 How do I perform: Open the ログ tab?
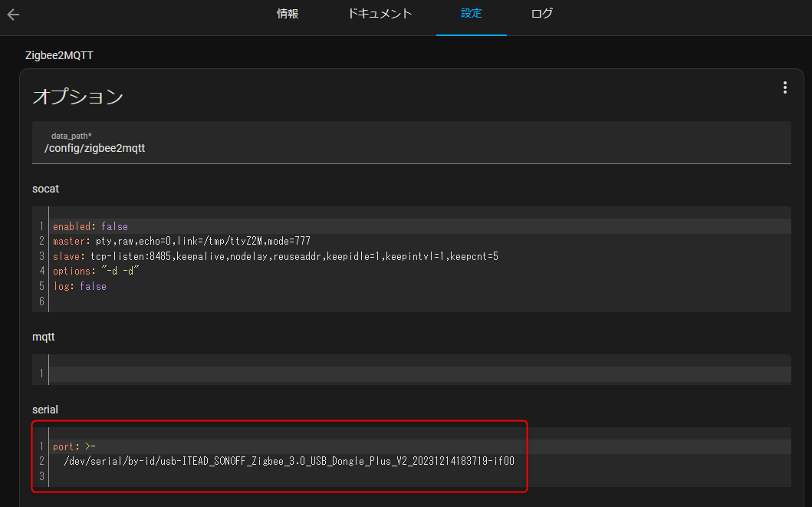tap(541, 14)
